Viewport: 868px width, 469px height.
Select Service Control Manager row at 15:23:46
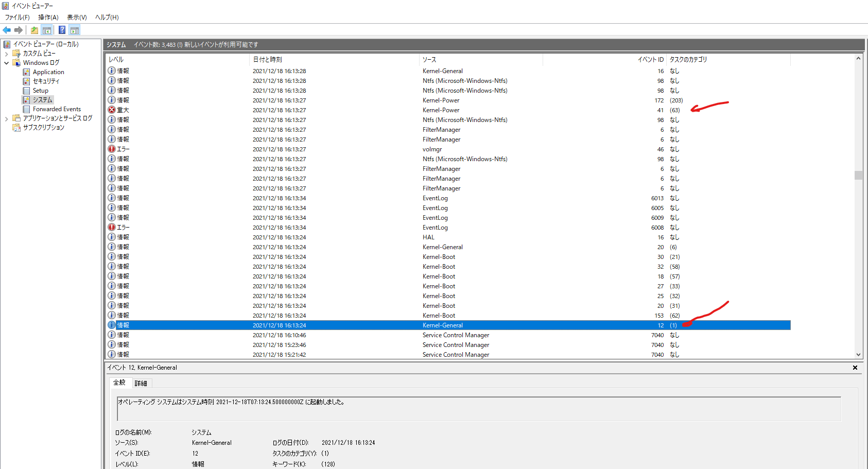(448, 345)
